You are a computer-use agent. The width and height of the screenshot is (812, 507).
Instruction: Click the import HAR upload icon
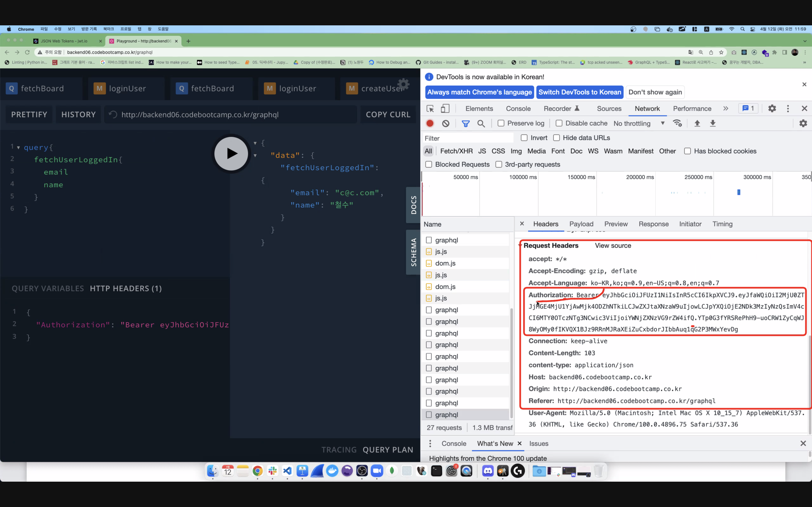(x=697, y=123)
